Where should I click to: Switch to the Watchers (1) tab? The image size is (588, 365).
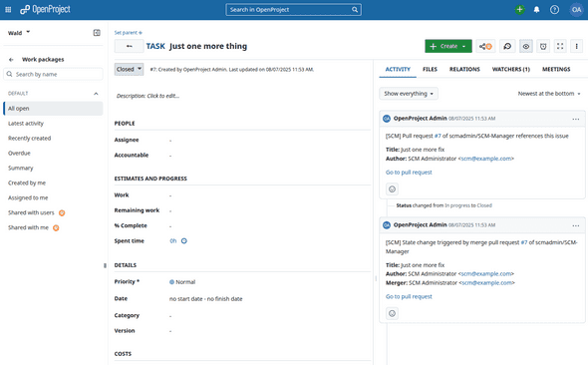click(x=510, y=69)
